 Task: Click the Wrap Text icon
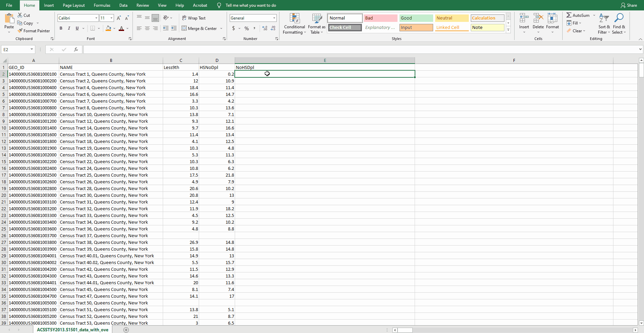(184, 18)
